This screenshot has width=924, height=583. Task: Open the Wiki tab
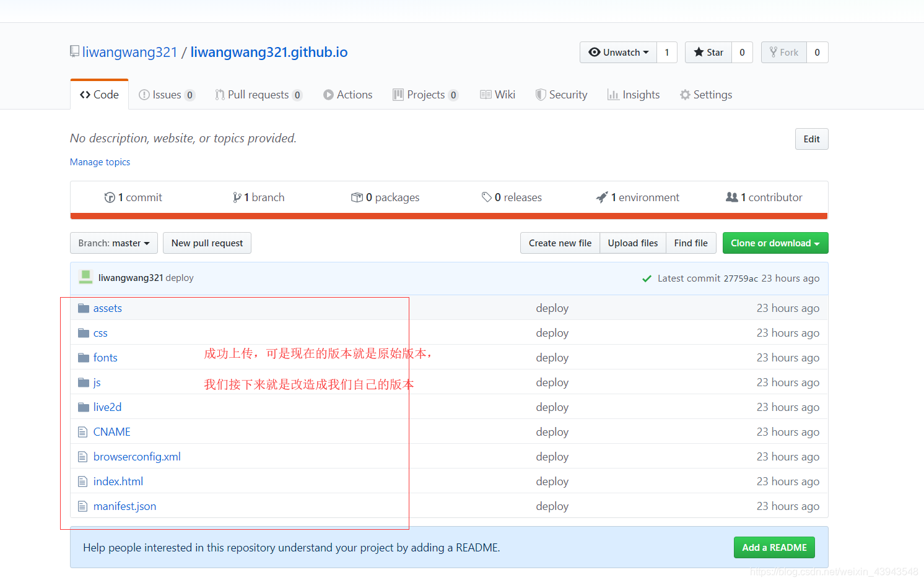[497, 95]
